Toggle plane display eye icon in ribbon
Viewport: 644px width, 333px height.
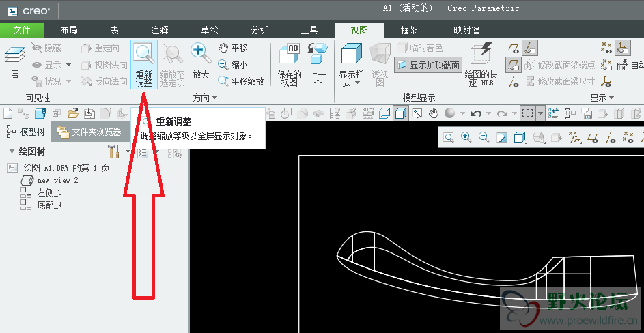514,48
